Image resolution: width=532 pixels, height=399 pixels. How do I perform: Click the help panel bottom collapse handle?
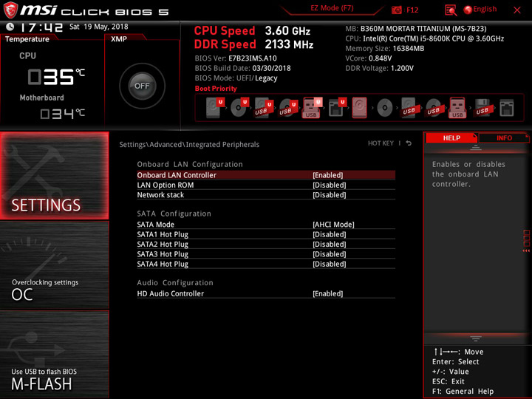point(476,338)
